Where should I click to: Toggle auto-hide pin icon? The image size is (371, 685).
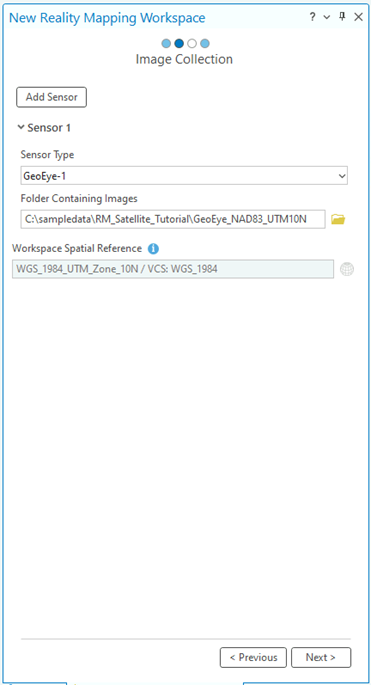coord(343,17)
